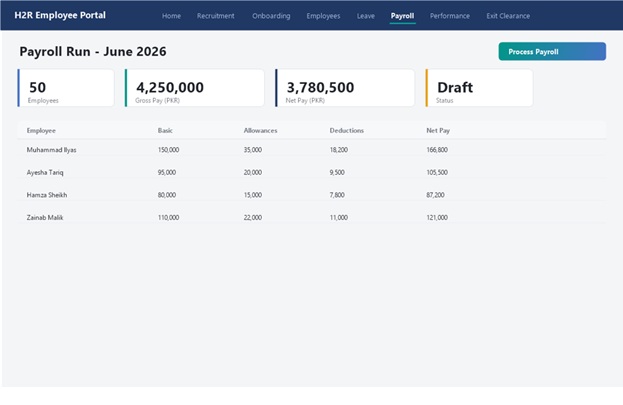Image resolution: width=623 pixels, height=405 pixels.
Task: Click basic salary 80,000 for Hamza Sheikh
Action: coord(167,195)
